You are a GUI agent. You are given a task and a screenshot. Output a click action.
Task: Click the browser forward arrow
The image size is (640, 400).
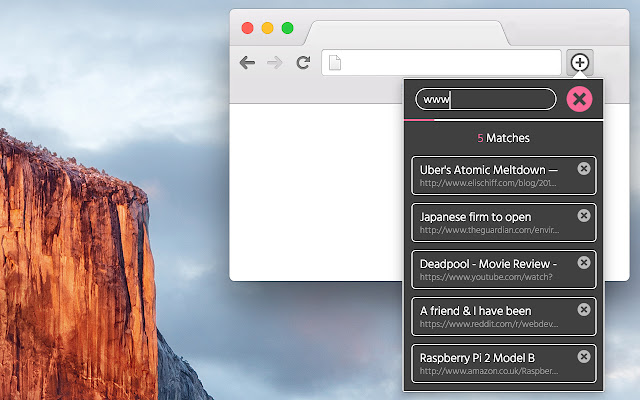point(275,63)
